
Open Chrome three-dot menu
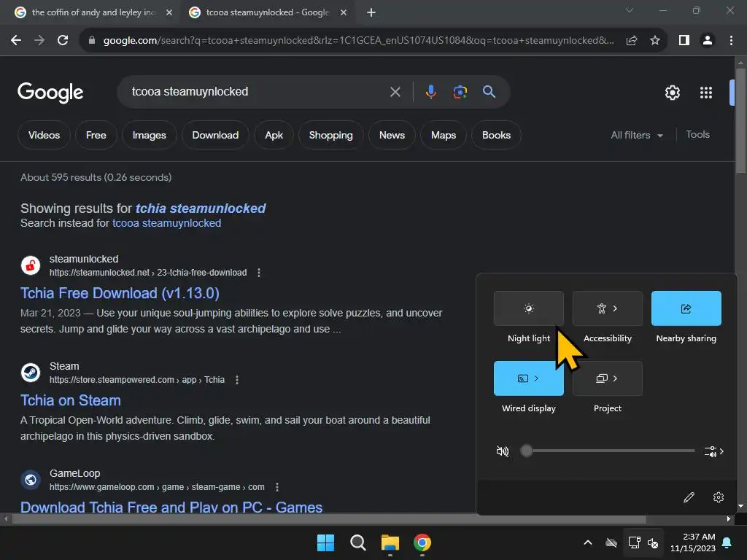pyautogui.click(x=731, y=41)
